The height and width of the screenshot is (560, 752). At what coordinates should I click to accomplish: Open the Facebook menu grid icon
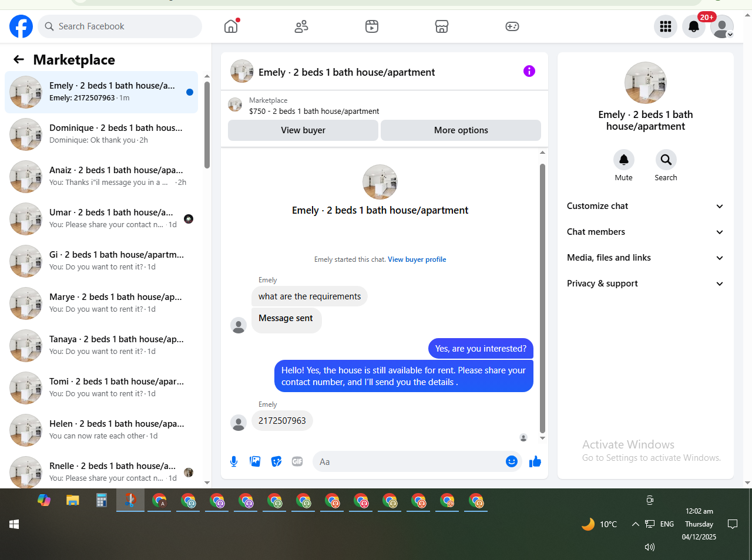point(666,26)
